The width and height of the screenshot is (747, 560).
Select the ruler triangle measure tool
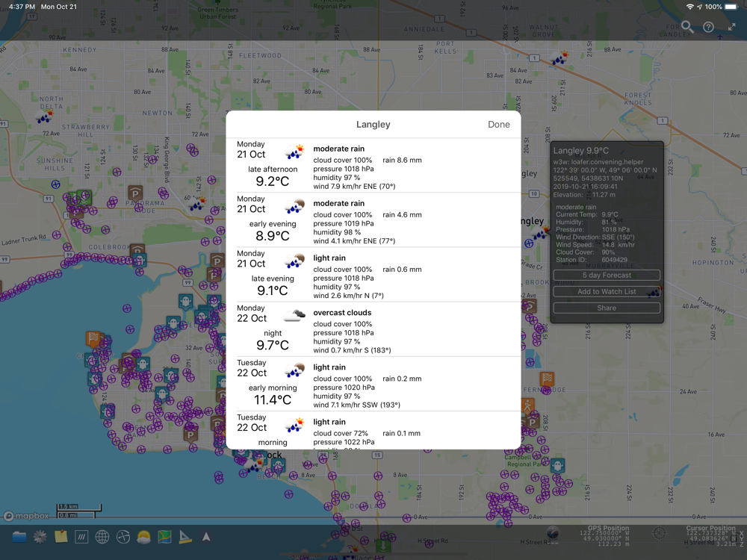(x=185, y=537)
